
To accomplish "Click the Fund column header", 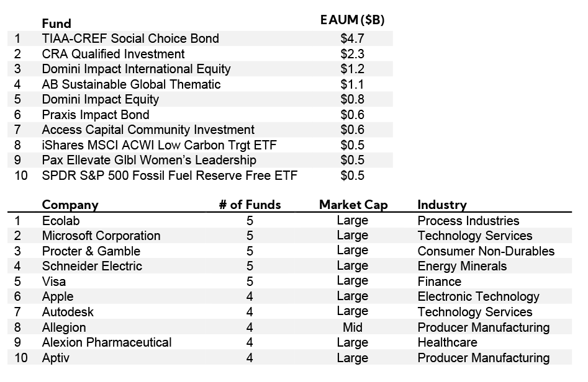I will (x=57, y=23).
